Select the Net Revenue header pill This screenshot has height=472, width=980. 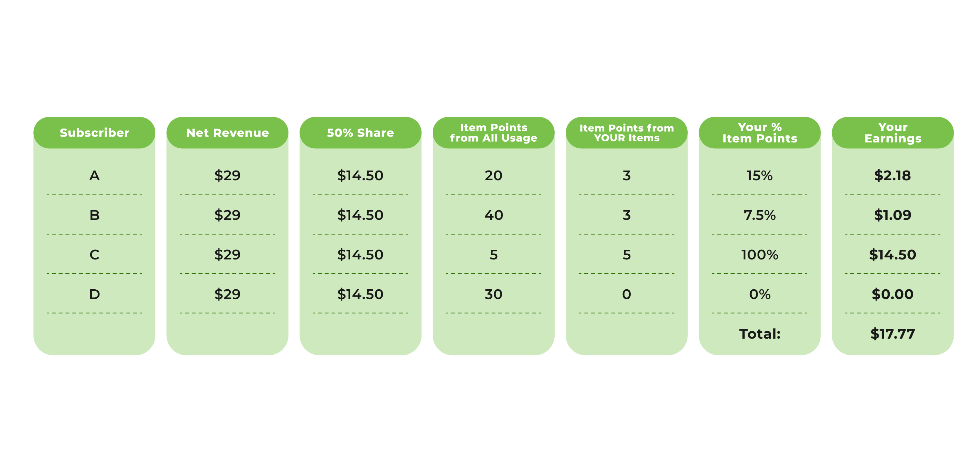[x=228, y=133]
